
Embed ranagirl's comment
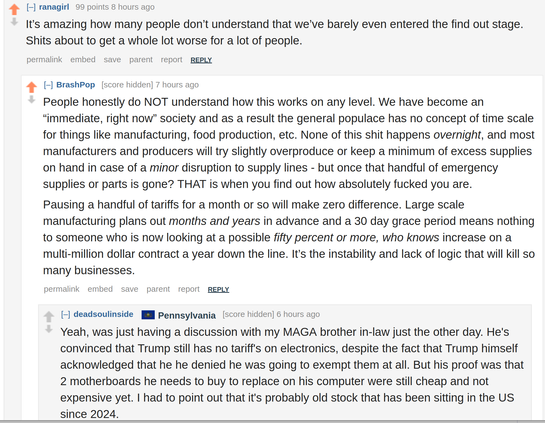tap(83, 60)
